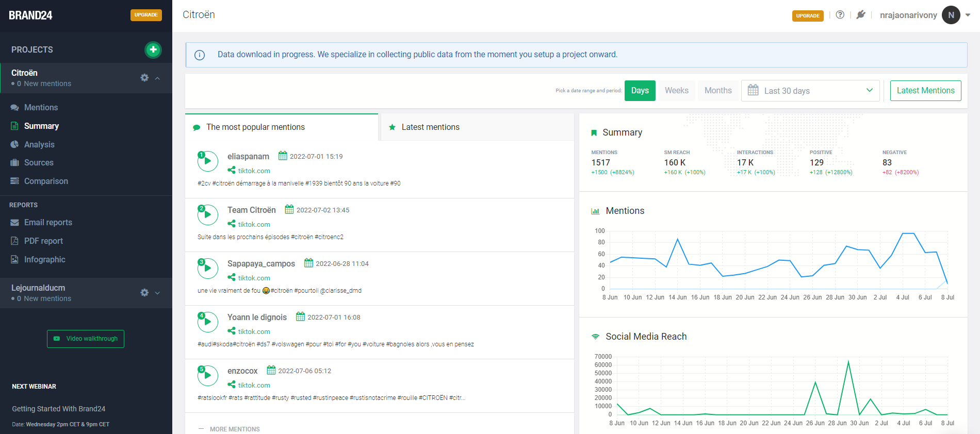Click Interactions value 17 K
This screenshot has height=434, width=980.
click(745, 162)
